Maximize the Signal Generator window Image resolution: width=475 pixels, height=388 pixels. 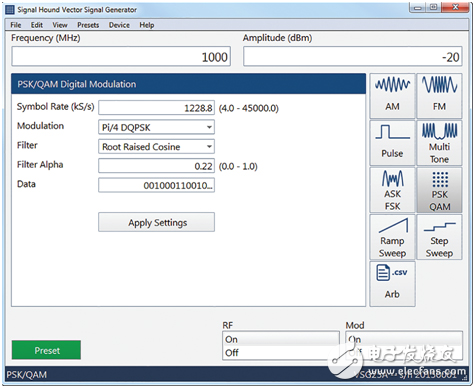tap(433, 7)
